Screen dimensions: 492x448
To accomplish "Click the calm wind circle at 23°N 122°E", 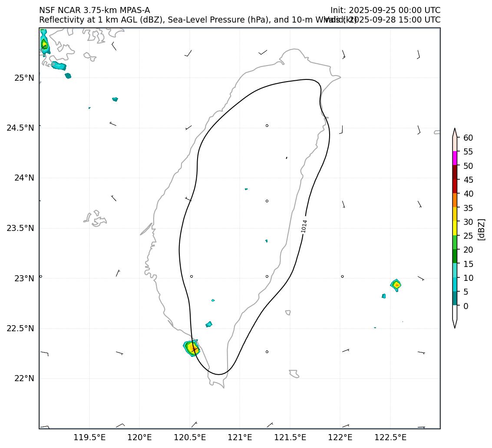I will 342,276.
